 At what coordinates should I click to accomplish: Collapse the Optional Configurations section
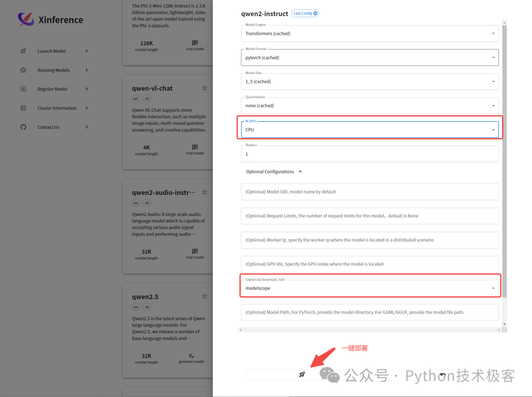tap(274, 172)
